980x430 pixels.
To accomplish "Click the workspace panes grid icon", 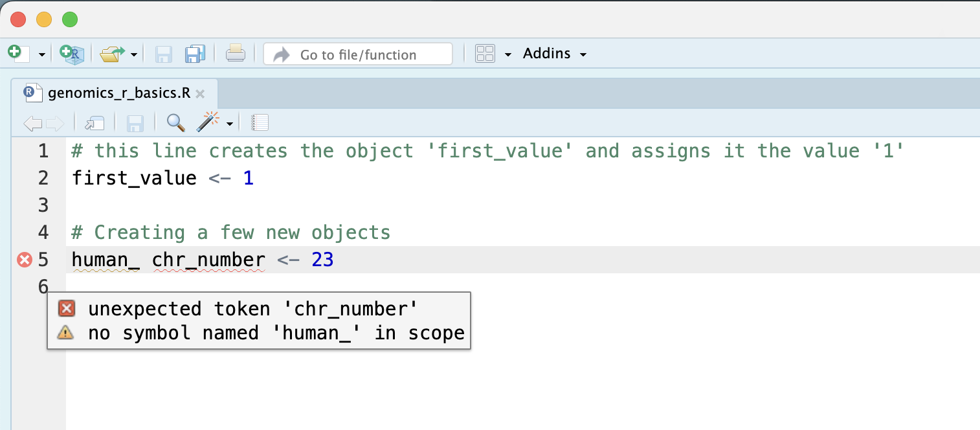I will [x=485, y=54].
